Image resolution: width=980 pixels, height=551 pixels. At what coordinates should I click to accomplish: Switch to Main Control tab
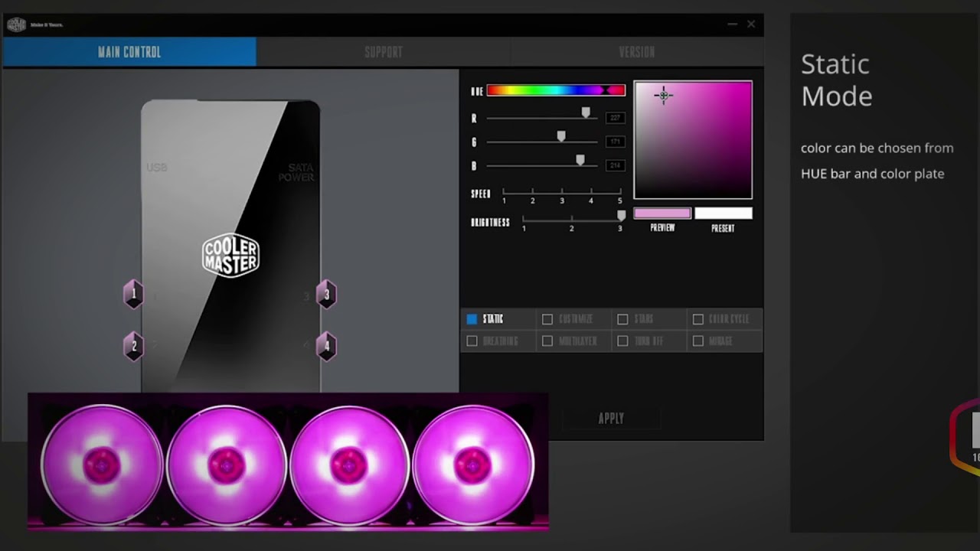pos(129,52)
